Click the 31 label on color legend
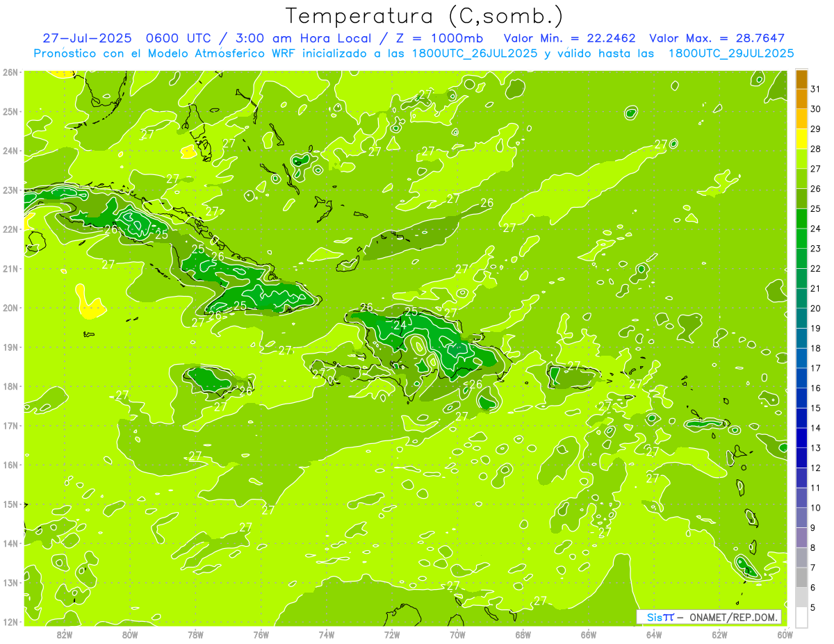The height and width of the screenshot is (644, 834). tap(815, 89)
